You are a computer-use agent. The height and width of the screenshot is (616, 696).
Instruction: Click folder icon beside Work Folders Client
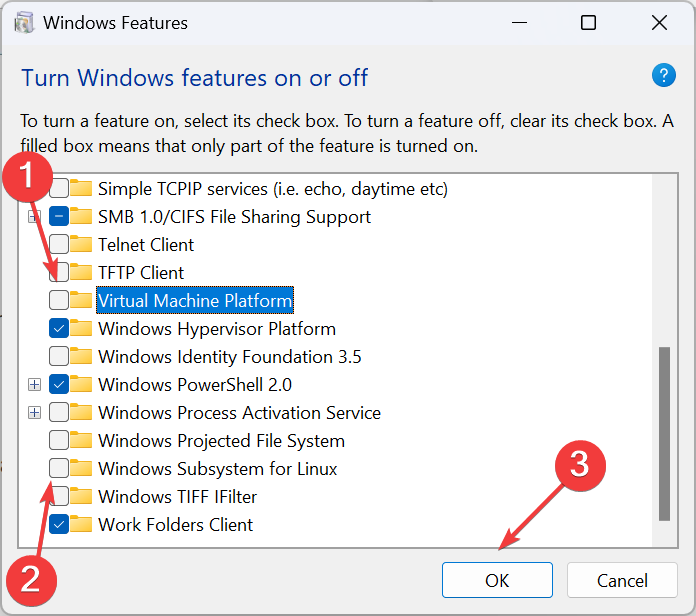(82, 524)
